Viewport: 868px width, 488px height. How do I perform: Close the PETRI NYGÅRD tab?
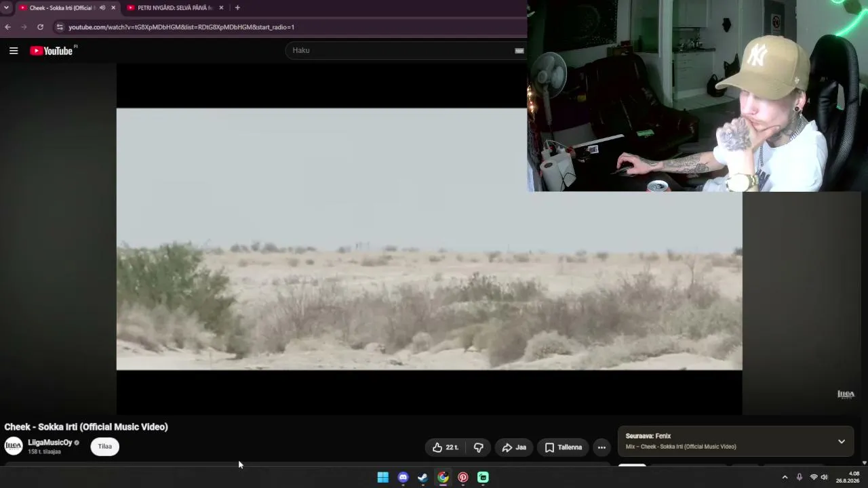click(x=221, y=7)
